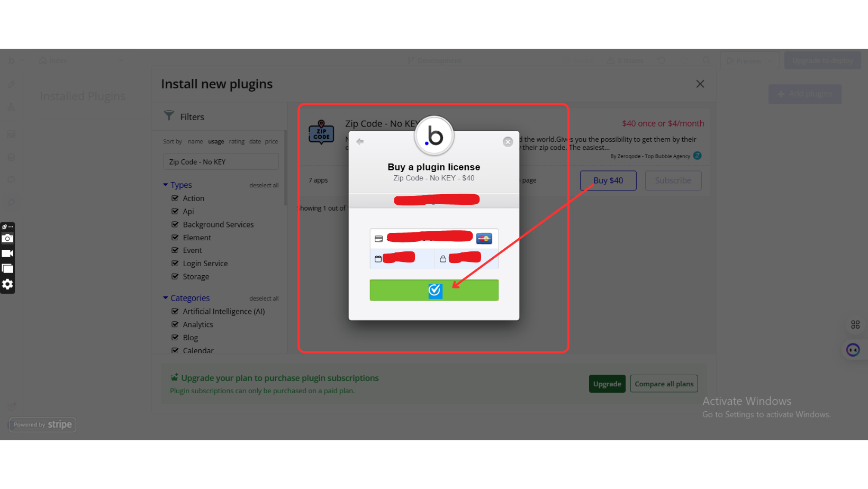Click the card expiry date field
868x489 pixels.
[x=402, y=259]
